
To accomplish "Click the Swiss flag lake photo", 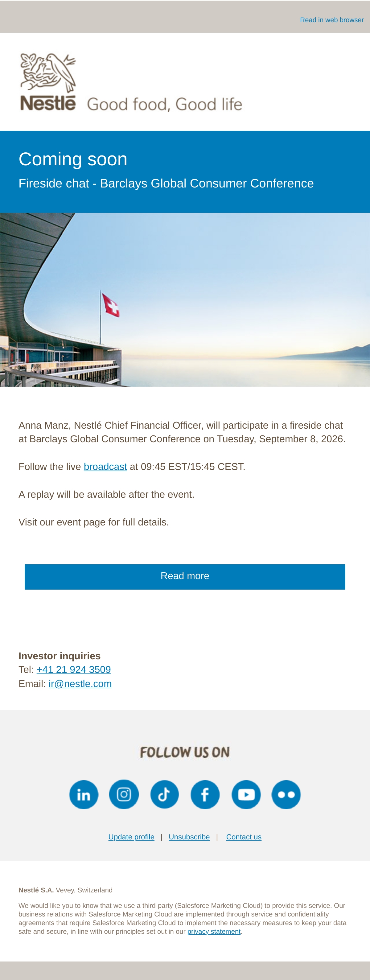I will click(185, 300).
